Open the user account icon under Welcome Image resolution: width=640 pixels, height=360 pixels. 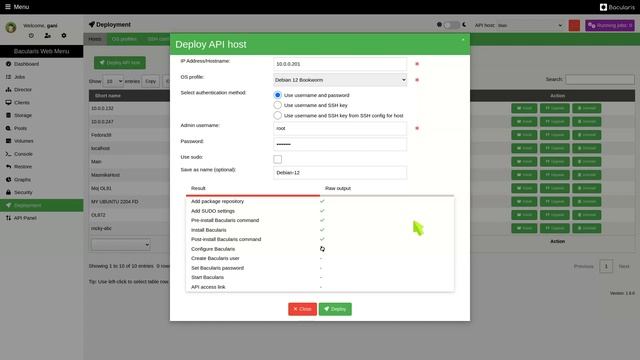[x=47, y=36]
